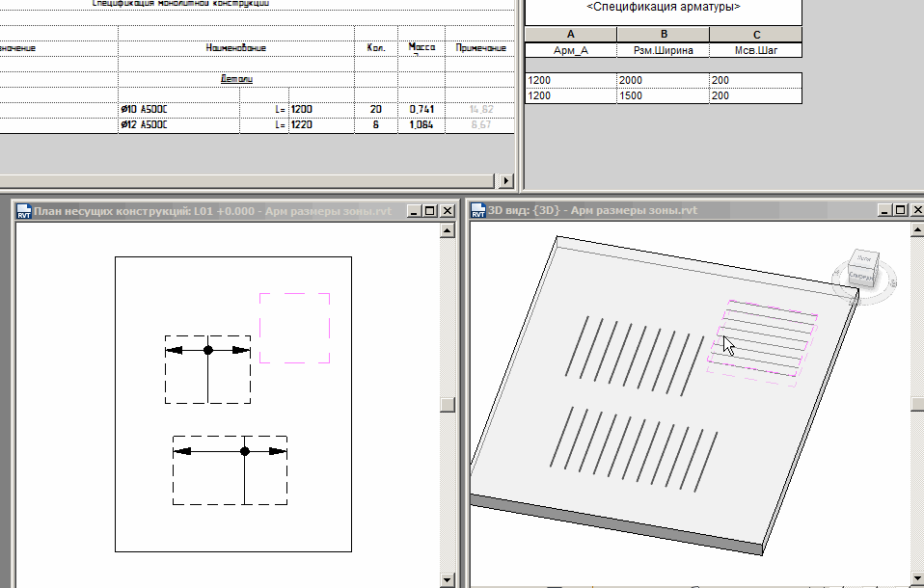Select the lower dark rebar set in the 3D view
The image size is (924, 588).
634,449
